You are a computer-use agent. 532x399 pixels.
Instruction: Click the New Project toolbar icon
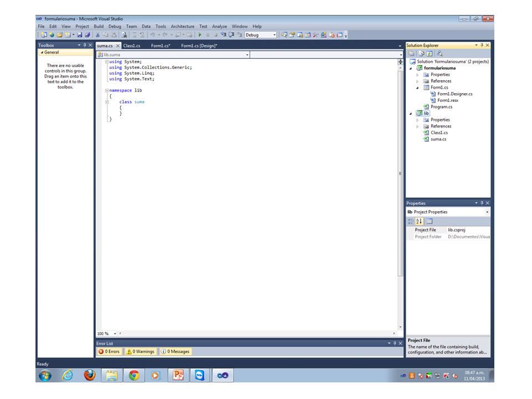pos(43,35)
